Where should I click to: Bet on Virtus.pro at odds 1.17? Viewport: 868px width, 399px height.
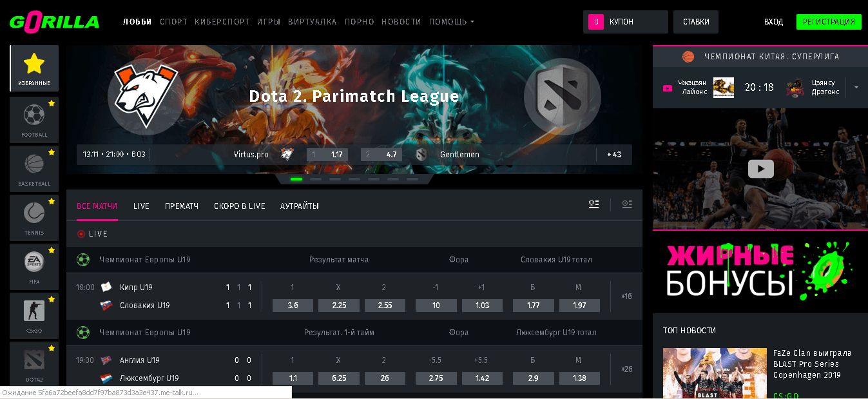(x=327, y=155)
